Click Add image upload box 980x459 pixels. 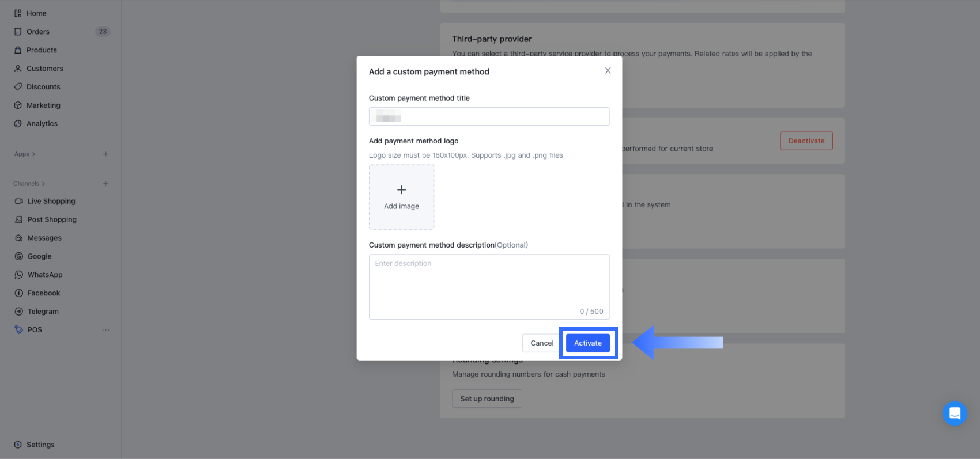401,197
